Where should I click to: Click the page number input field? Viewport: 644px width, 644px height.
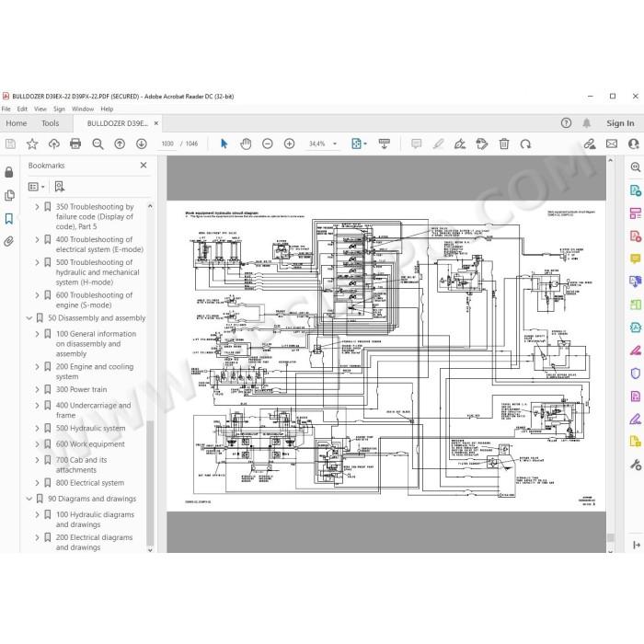pyautogui.click(x=167, y=144)
